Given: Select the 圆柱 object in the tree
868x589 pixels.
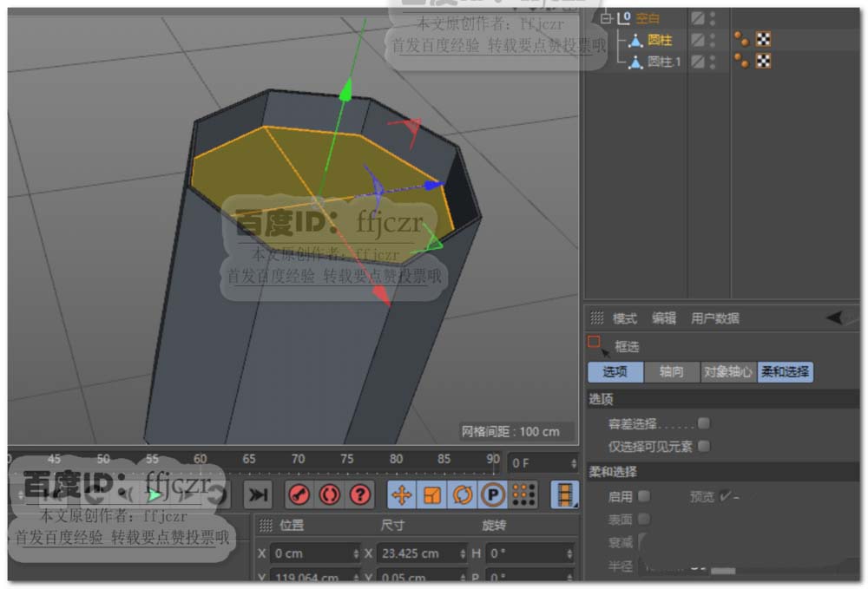Looking at the screenshot, I should (660, 40).
